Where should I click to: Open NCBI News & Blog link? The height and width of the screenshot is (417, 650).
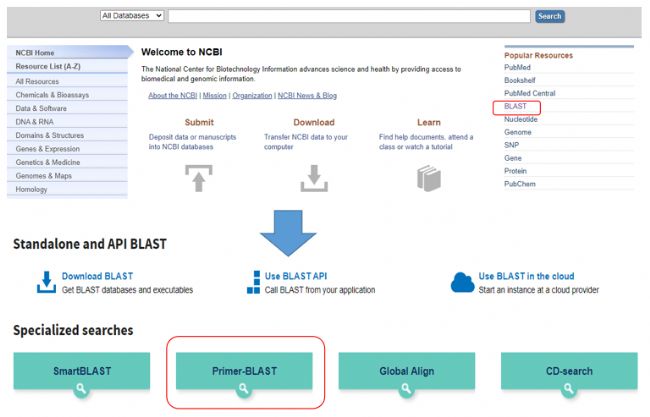tap(307, 95)
